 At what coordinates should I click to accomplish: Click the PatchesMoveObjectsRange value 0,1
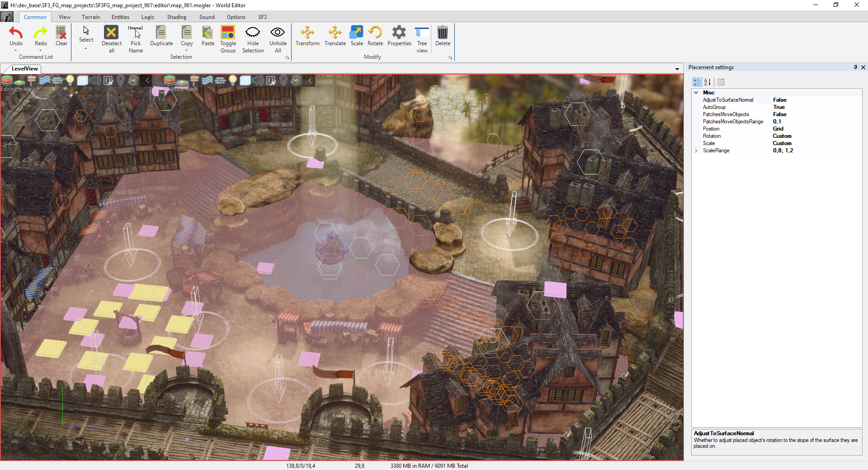click(777, 122)
